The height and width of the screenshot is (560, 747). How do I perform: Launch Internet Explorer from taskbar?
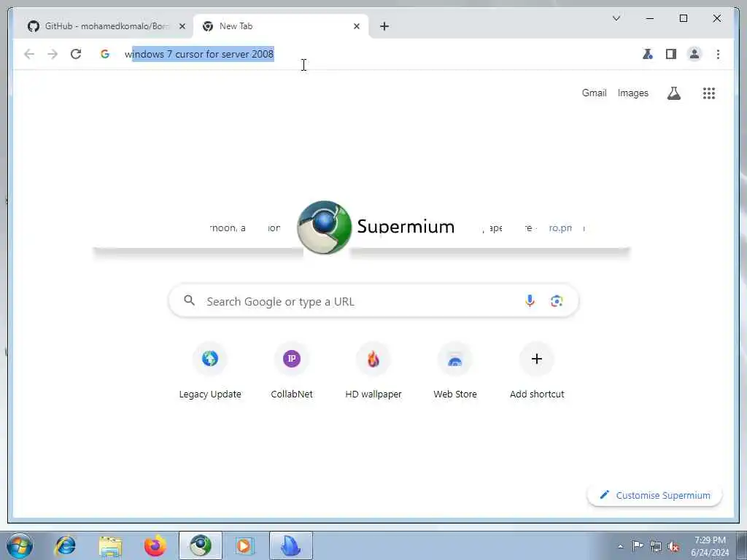point(65,545)
